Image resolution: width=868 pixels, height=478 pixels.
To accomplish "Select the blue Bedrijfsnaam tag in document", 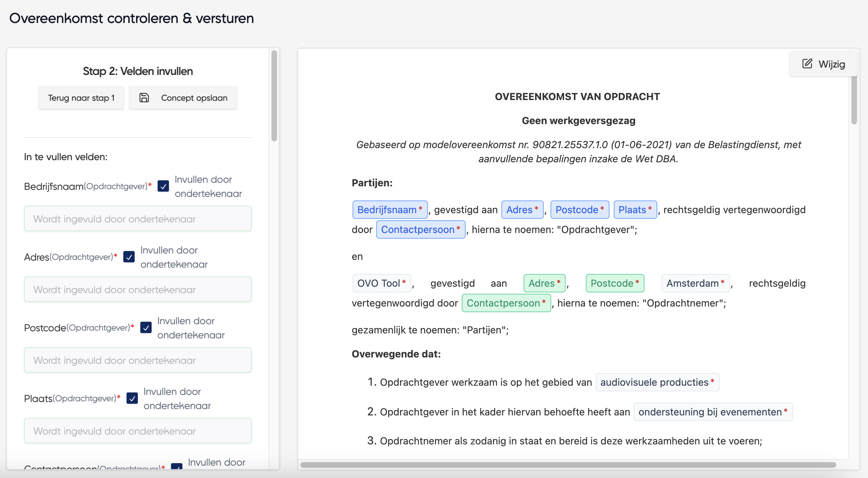I will 390,210.
